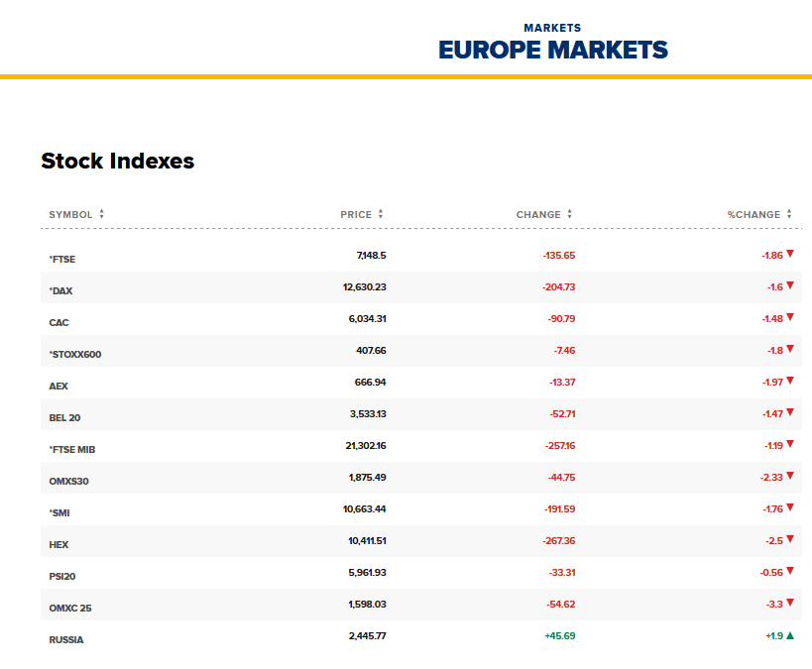This screenshot has width=812, height=669.
Task: Click the Stock Indexes section heading
Action: 118,161
